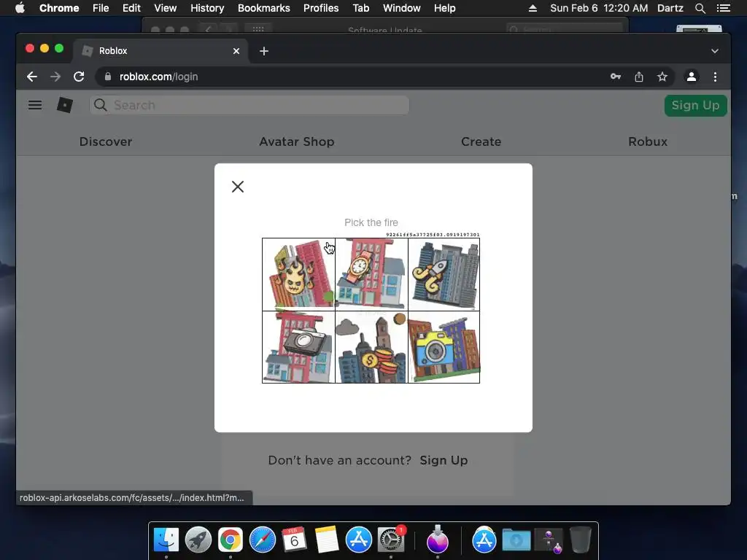The width and height of the screenshot is (747, 560).
Task: Open the Tab menu
Action: pos(360,8)
